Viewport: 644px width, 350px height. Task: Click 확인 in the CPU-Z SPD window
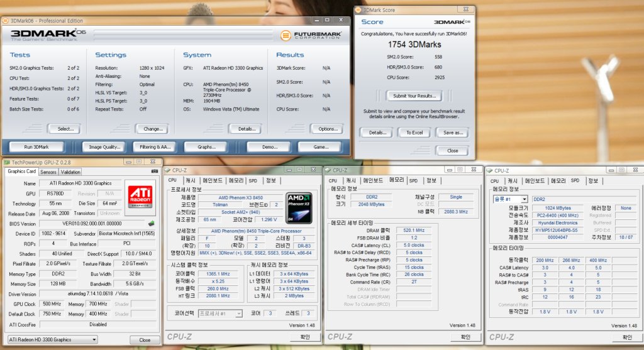(x=627, y=337)
